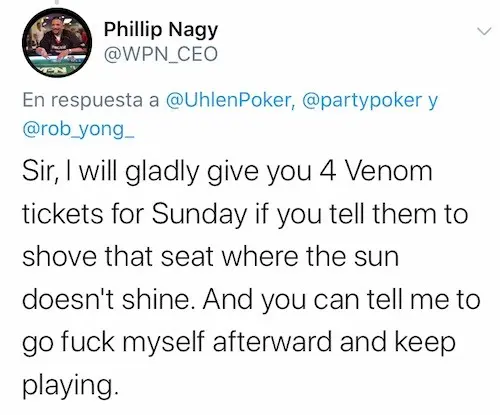Click the phrase 'where the sun'
The width and height of the screenshot is (500, 415).
[310, 257]
